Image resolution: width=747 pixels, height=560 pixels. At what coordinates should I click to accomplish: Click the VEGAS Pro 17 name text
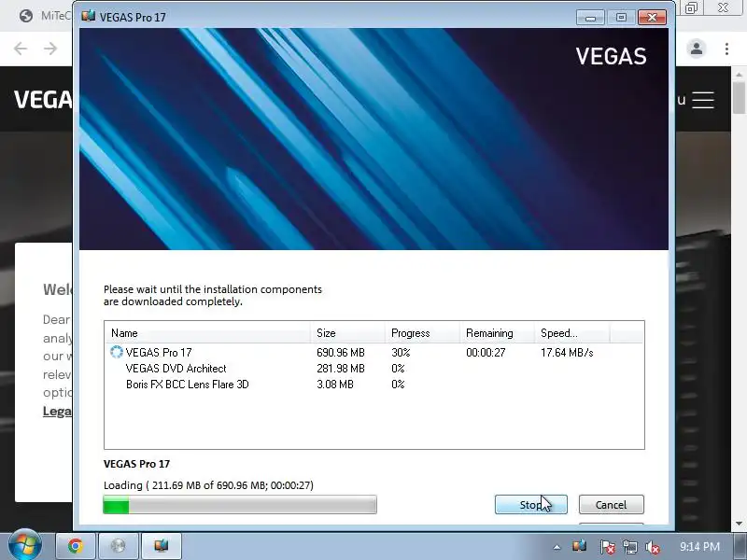tap(159, 353)
